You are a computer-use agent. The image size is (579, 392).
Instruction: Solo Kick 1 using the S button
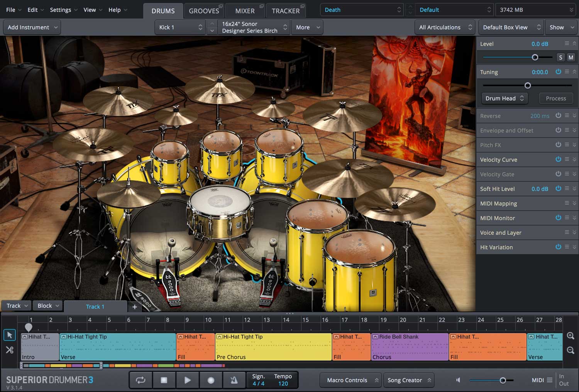[x=560, y=57]
